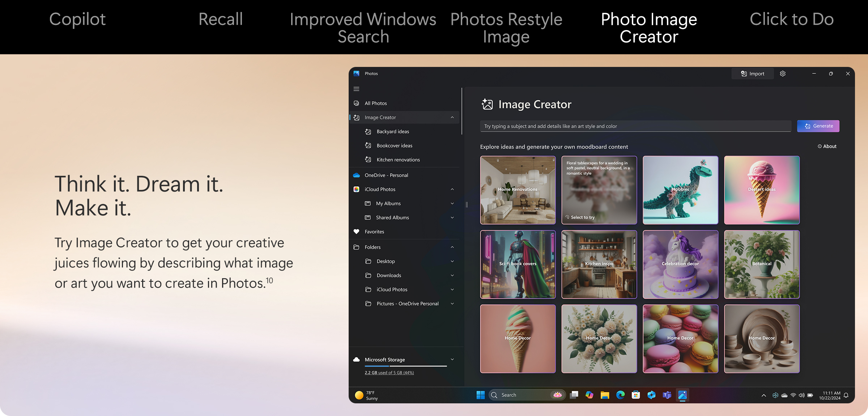Click the taskbar Search box

pyautogui.click(x=527, y=395)
